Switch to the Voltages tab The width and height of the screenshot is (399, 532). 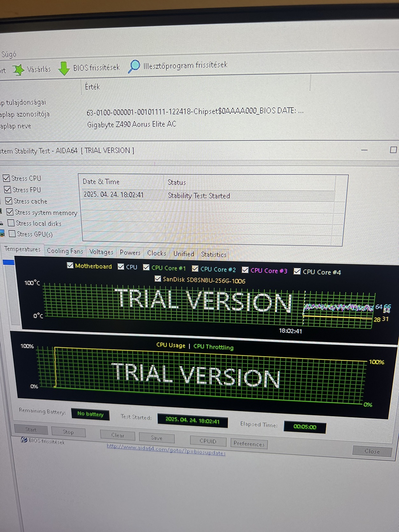pyautogui.click(x=101, y=252)
